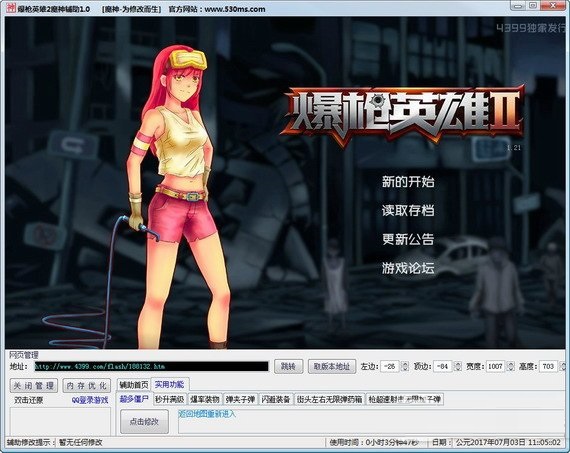Increase the 宽度 value with up arrow
Viewport: 570px width, 453px height.
click(510, 364)
